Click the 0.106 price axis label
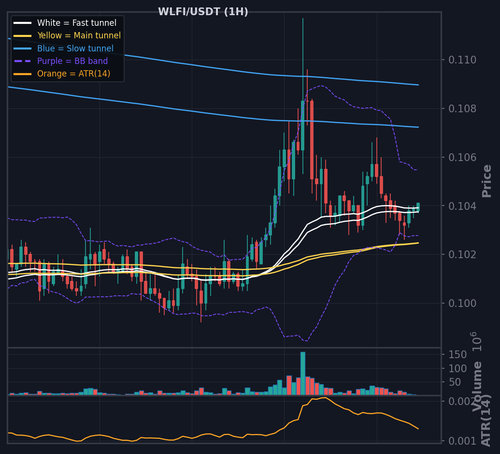 (462, 157)
